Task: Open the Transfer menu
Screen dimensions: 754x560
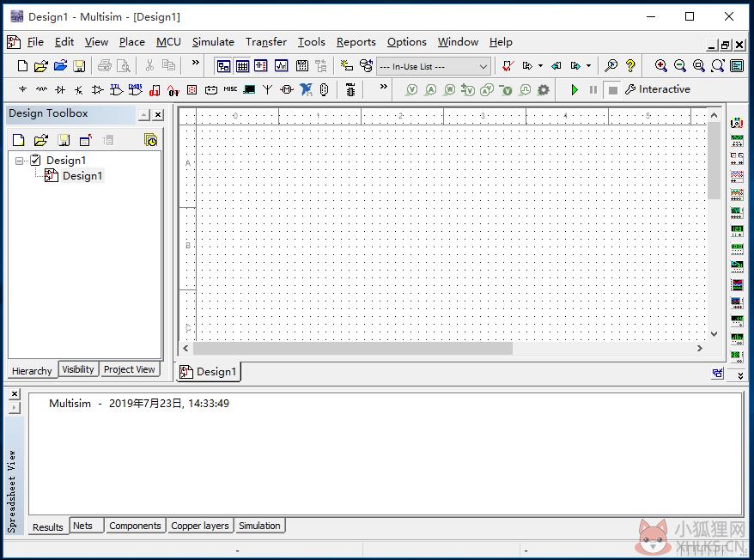Action: coord(266,42)
